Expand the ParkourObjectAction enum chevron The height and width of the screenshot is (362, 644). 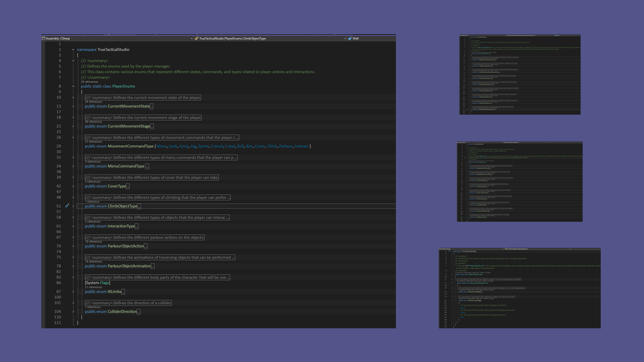(73, 246)
